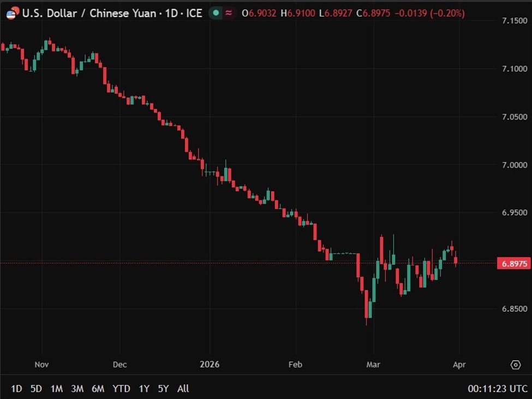Click 2026 on the time axis
The height and width of the screenshot is (399, 532).
[x=210, y=365]
